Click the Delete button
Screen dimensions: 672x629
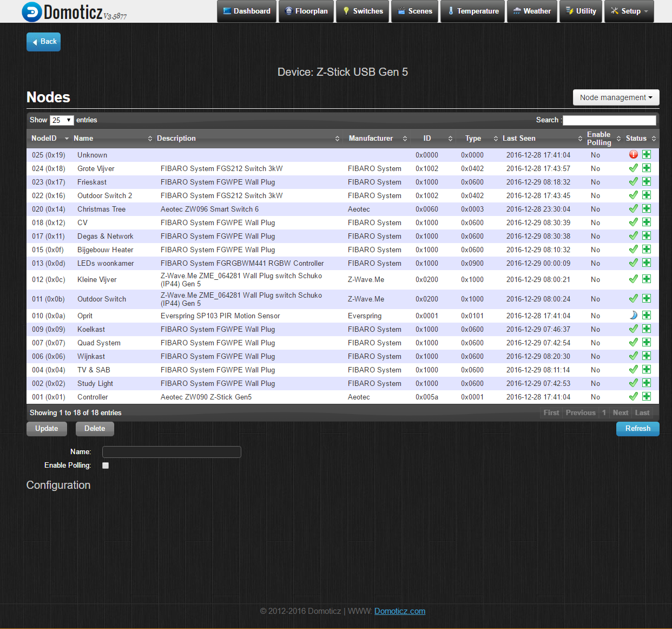click(x=95, y=429)
